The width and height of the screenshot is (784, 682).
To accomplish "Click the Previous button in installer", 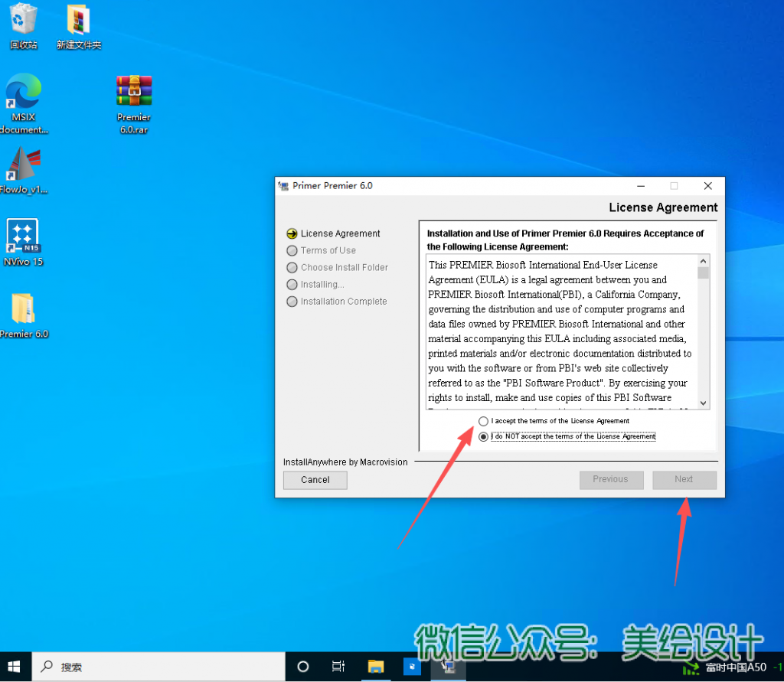I will pyautogui.click(x=610, y=480).
